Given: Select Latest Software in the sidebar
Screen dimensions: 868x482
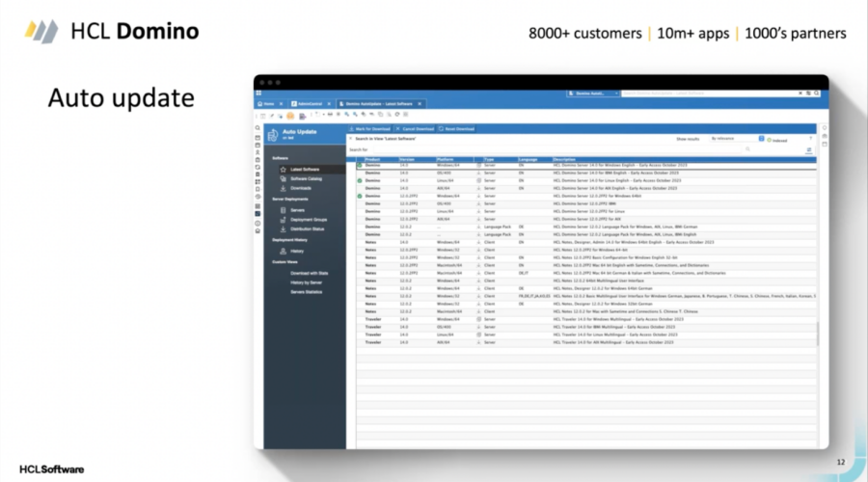Looking at the screenshot, I should pyautogui.click(x=305, y=170).
